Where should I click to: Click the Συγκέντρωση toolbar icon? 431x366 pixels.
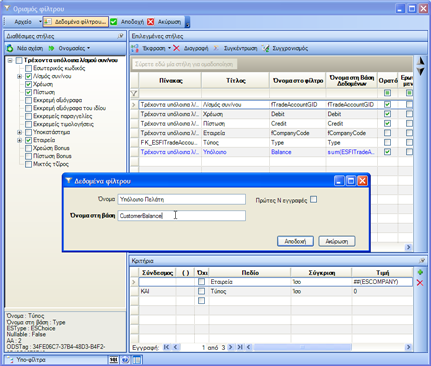pos(217,48)
